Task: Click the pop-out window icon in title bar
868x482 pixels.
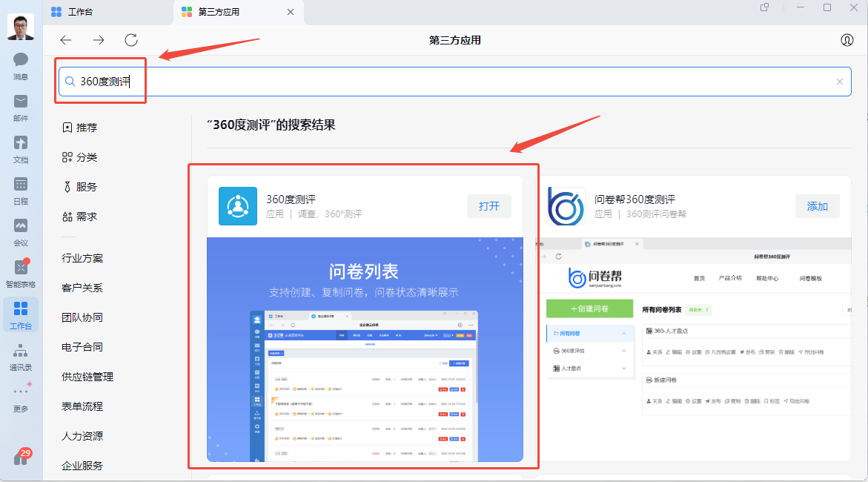Action: [764, 7]
